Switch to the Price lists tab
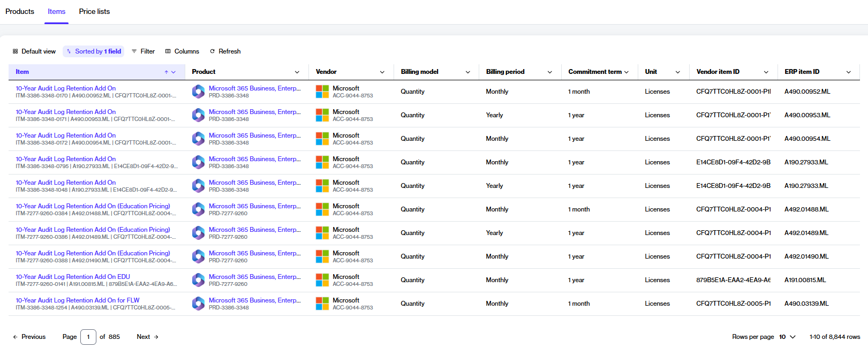 (x=94, y=11)
